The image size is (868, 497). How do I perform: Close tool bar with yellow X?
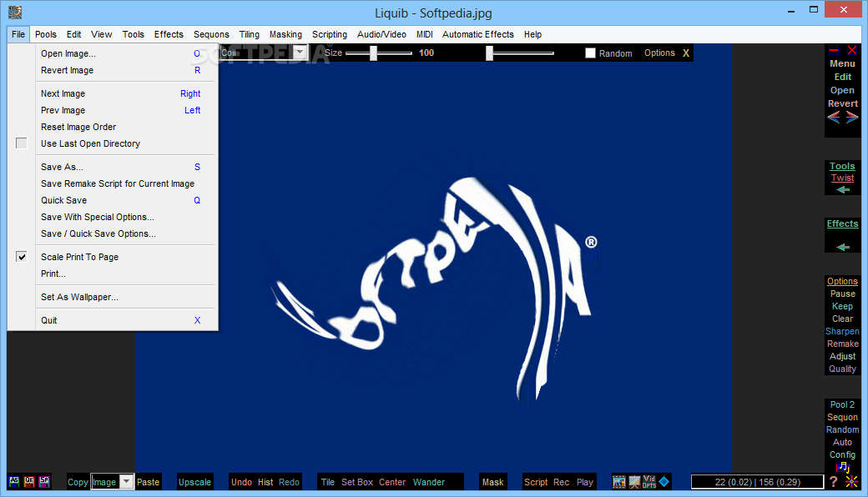tap(686, 53)
